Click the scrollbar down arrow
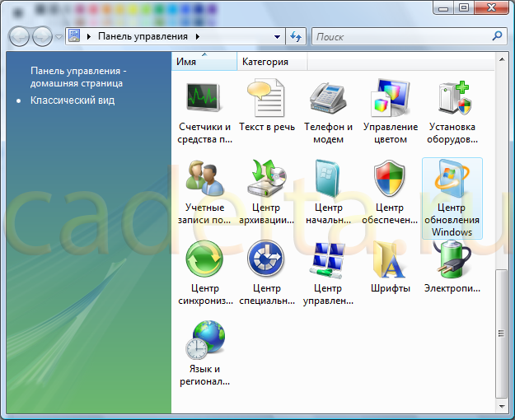Image resolution: width=515 pixels, height=420 pixels. coord(502,407)
